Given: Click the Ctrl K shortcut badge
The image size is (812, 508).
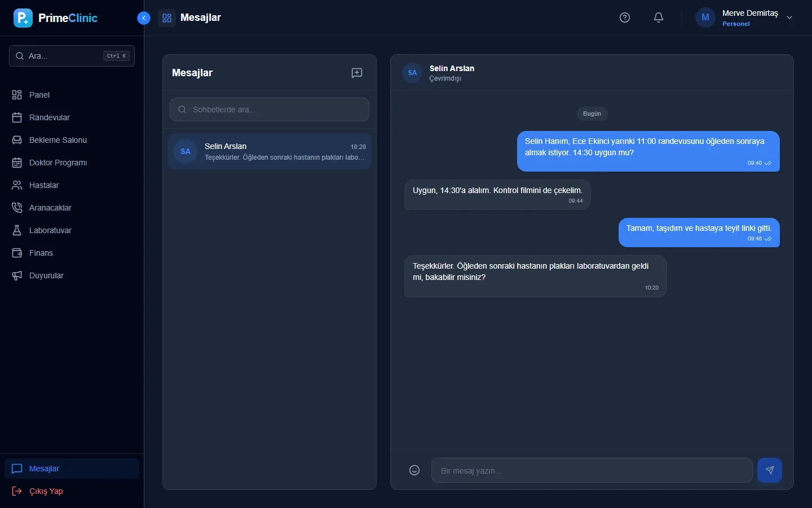Looking at the screenshot, I should coord(117,56).
